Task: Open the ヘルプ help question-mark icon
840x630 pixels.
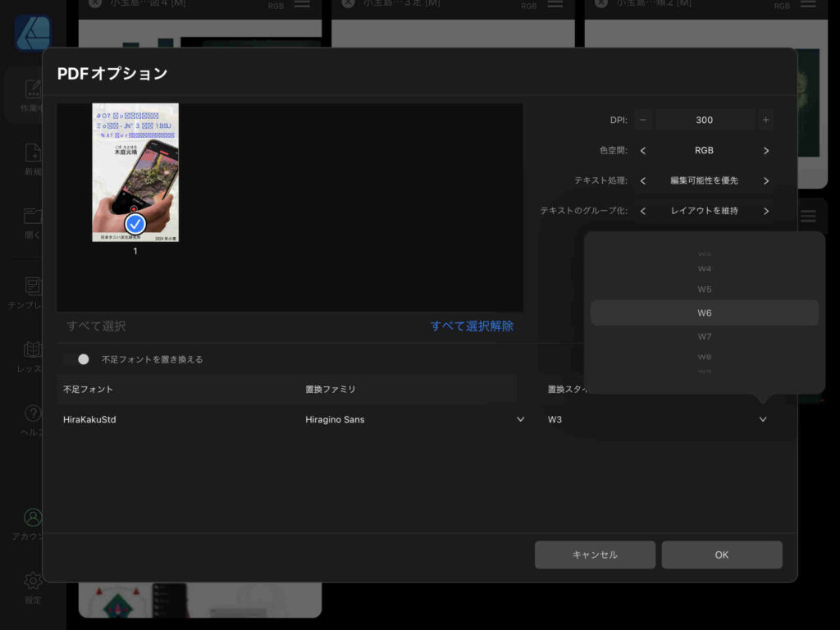Action: [x=33, y=413]
